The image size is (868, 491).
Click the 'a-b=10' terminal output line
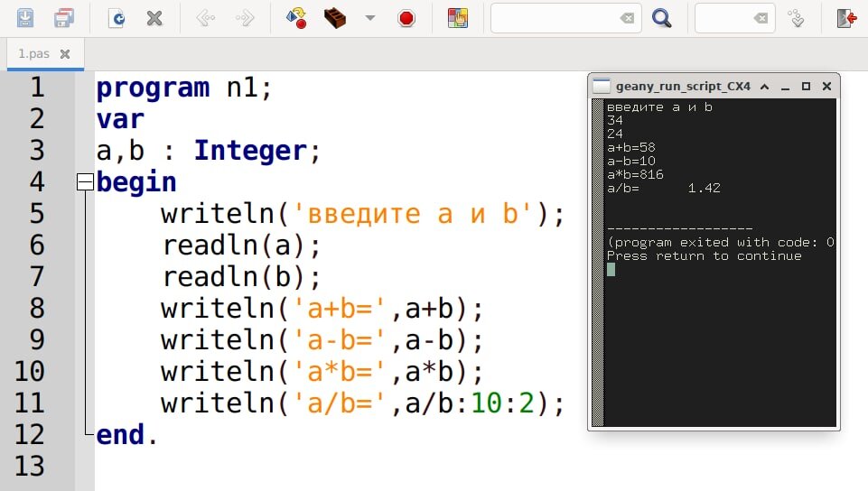point(631,161)
